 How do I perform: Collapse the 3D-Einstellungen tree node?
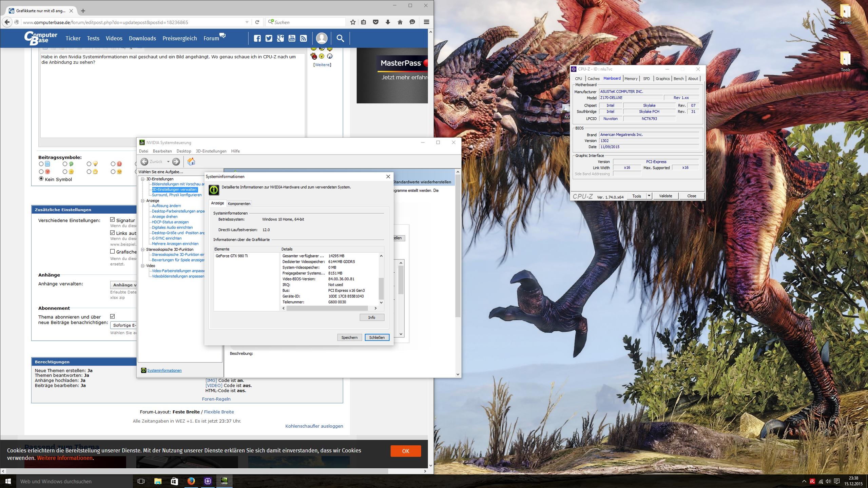[143, 179]
